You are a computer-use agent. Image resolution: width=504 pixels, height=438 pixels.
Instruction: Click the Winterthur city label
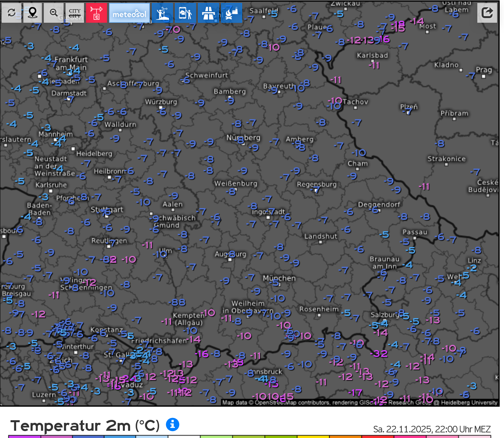[76, 346]
